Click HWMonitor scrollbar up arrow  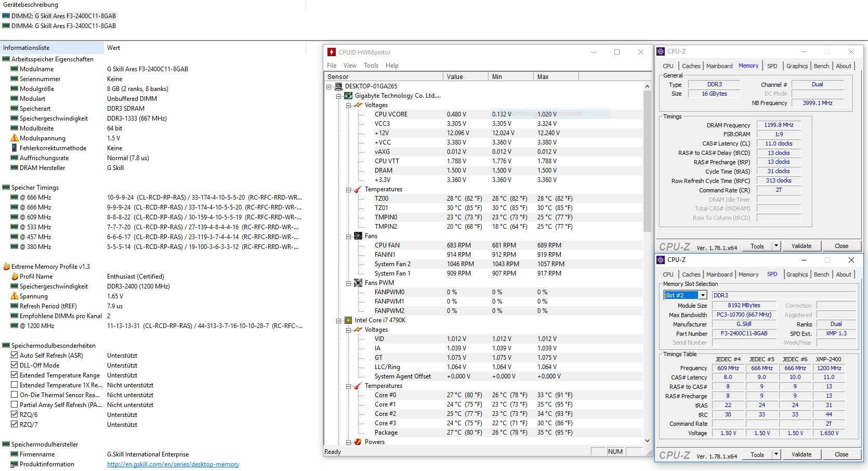[647, 86]
